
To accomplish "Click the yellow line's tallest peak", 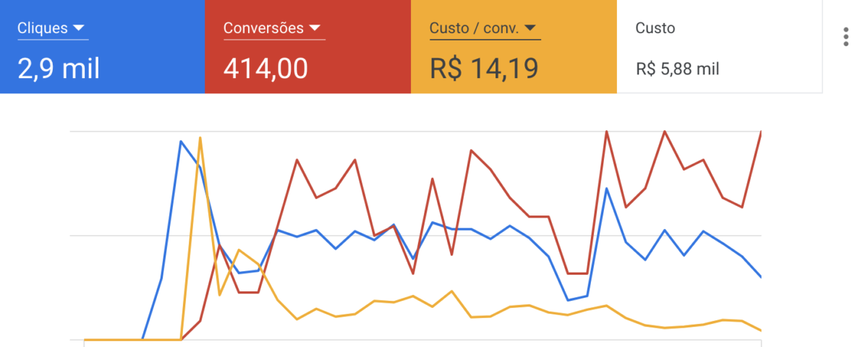I will 200,137.
